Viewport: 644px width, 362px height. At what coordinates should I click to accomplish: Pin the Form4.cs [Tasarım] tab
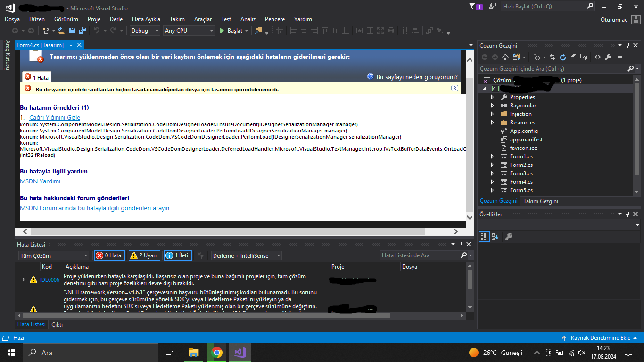pos(71,45)
